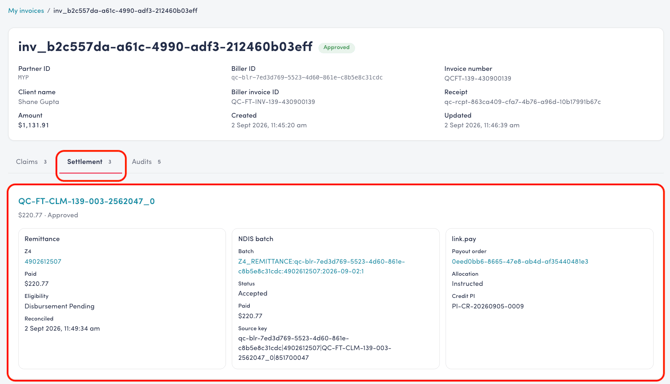
Task: Click the link.pay card heading
Action: [464, 239]
